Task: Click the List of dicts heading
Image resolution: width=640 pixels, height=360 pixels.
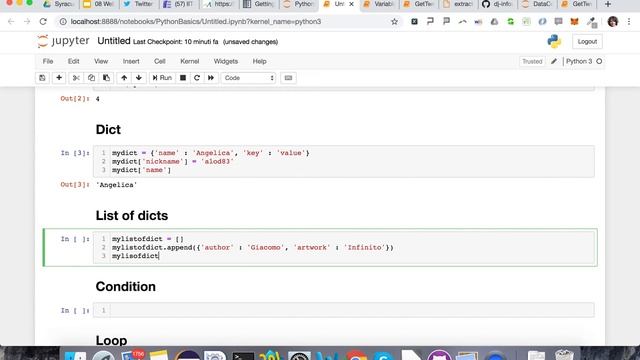Action: click(132, 216)
